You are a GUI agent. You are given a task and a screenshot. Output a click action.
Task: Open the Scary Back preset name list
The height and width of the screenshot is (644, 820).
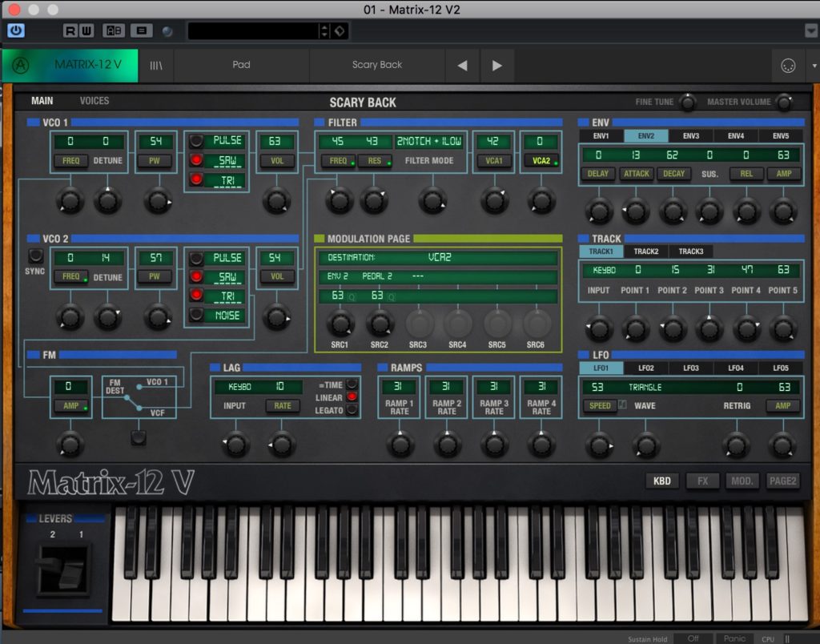(x=377, y=66)
